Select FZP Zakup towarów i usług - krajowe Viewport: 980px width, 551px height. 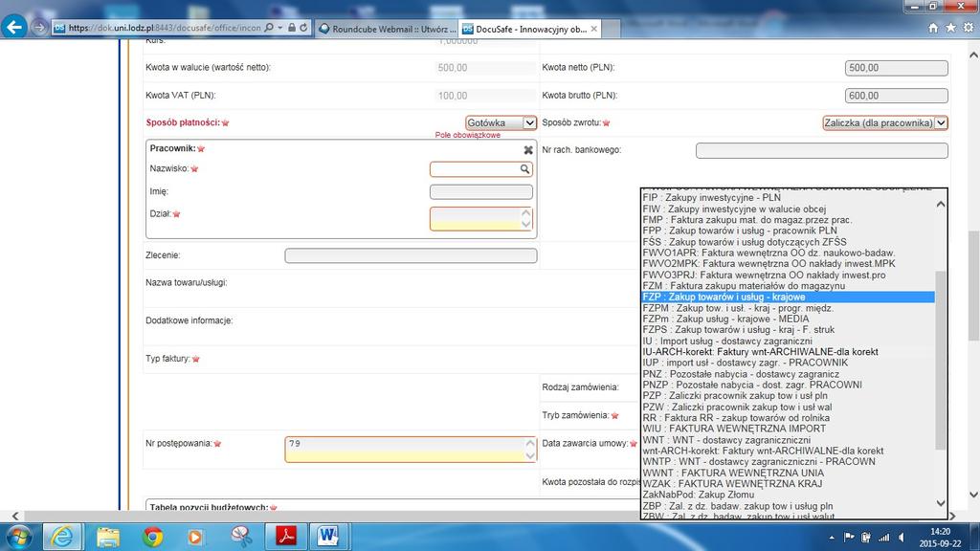[789, 297]
